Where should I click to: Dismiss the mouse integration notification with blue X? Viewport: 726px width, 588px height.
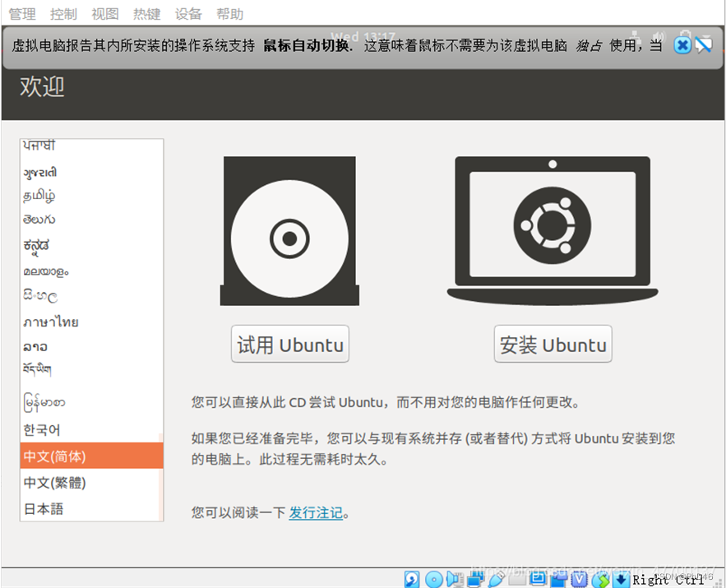[x=682, y=45]
